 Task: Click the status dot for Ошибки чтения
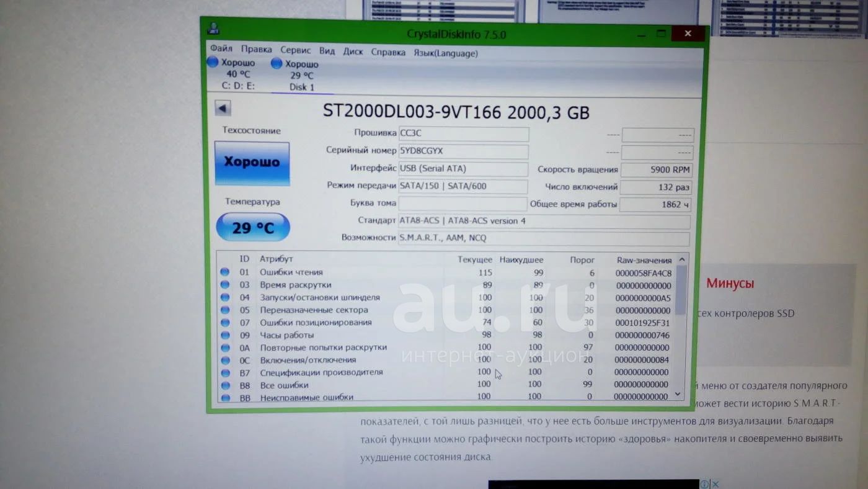click(x=224, y=272)
